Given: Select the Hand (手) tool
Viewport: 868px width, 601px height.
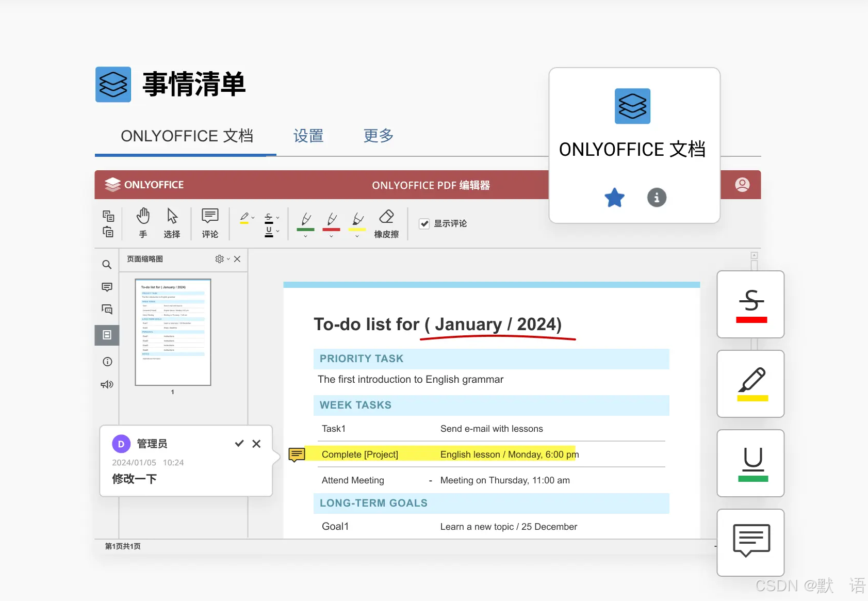Looking at the screenshot, I should point(143,223).
